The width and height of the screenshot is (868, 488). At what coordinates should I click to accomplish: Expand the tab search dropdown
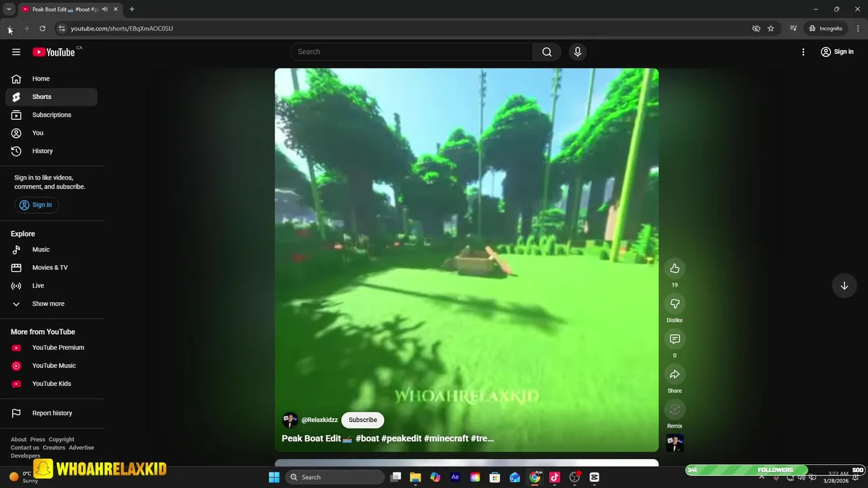9,9
